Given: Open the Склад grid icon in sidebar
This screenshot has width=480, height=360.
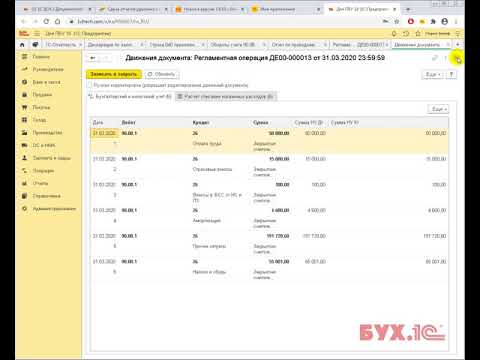Looking at the screenshot, I should click(x=24, y=120).
